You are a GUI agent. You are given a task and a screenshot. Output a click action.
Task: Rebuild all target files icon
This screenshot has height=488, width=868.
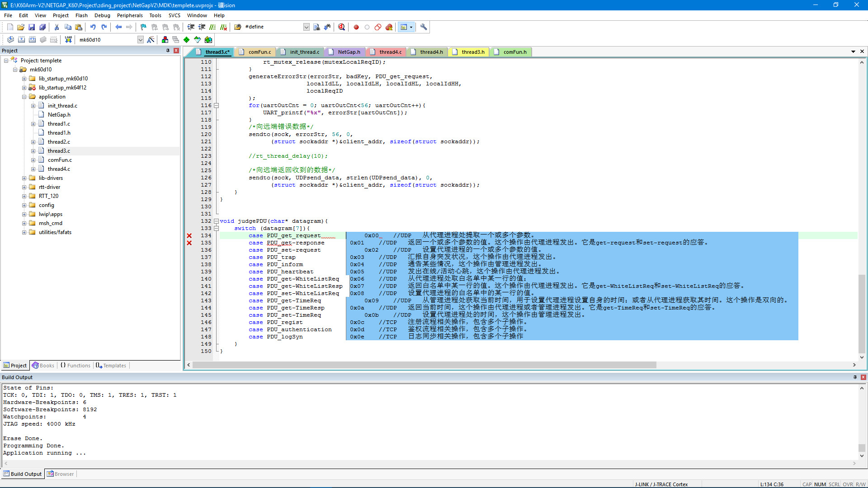pos(32,40)
